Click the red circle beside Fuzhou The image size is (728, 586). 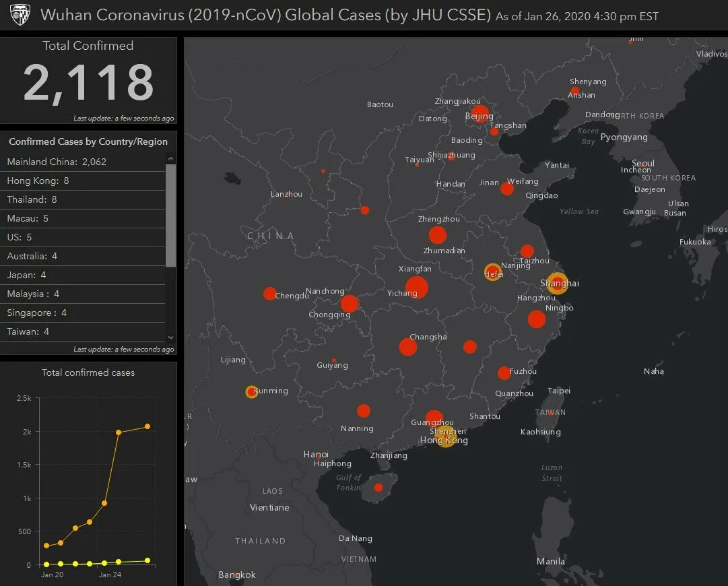tap(504, 373)
